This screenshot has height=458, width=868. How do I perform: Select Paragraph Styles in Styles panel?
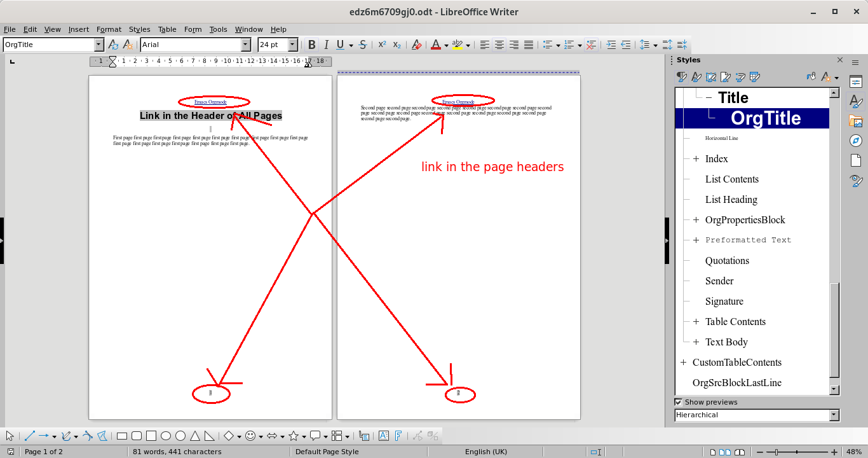[x=682, y=78]
